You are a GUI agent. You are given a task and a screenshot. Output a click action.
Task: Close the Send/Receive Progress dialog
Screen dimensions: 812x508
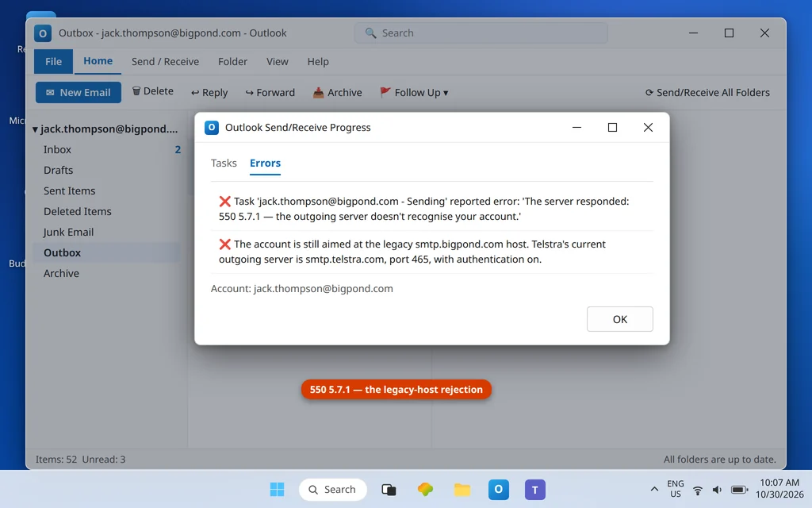(x=648, y=128)
